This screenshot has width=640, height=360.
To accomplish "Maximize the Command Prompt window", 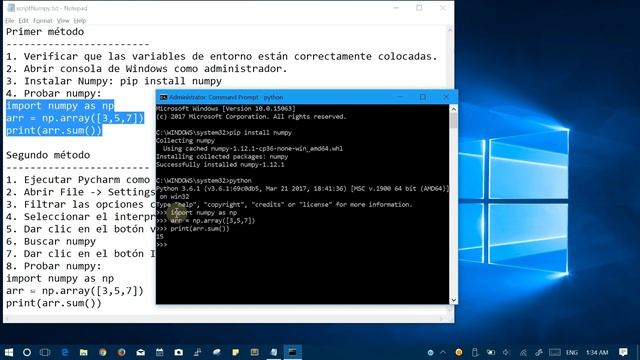I will [422, 97].
